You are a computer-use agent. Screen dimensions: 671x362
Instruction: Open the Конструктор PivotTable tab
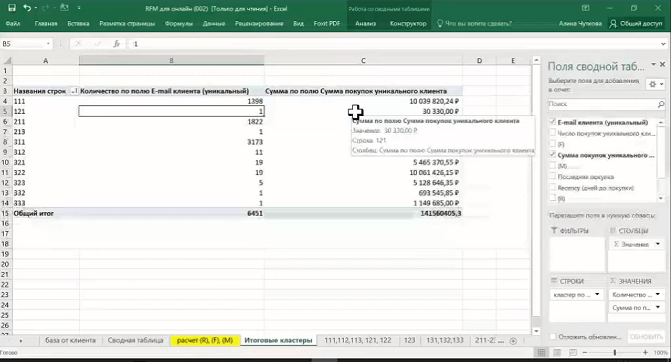tap(408, 24)
